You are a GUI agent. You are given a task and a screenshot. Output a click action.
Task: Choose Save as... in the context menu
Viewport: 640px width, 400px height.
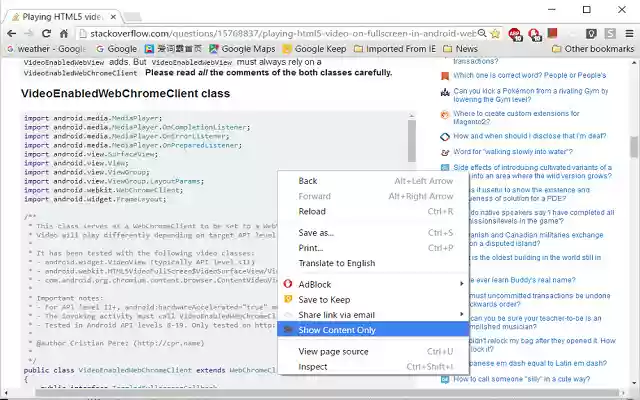[x=373, y=233]
